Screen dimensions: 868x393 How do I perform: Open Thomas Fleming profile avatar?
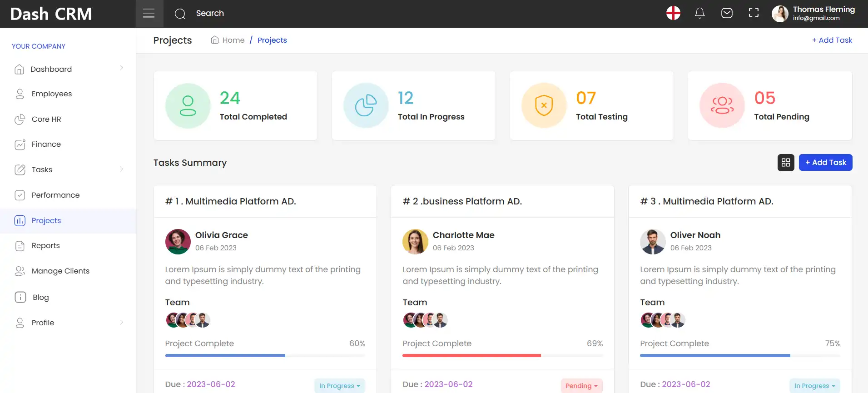[x=780, y=14]
